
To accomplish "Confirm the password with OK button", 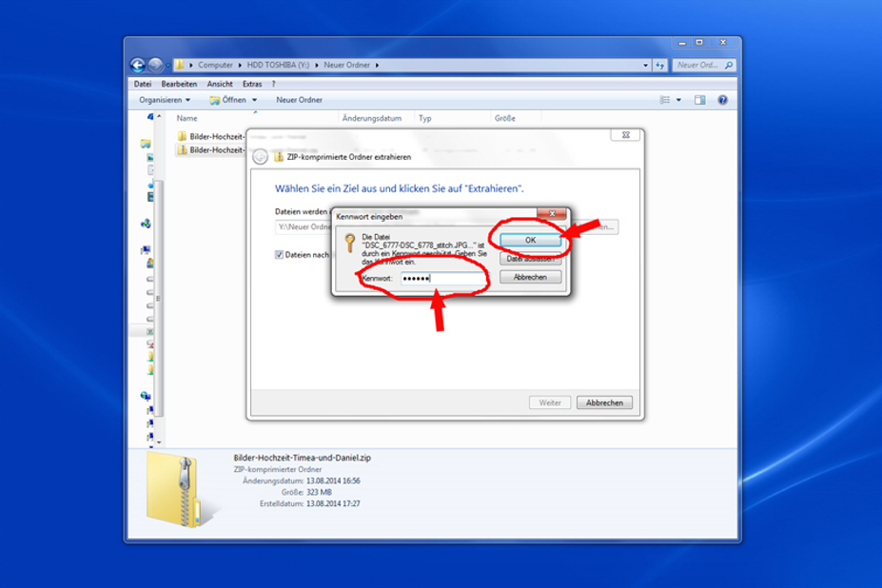I will click(530, 240).
